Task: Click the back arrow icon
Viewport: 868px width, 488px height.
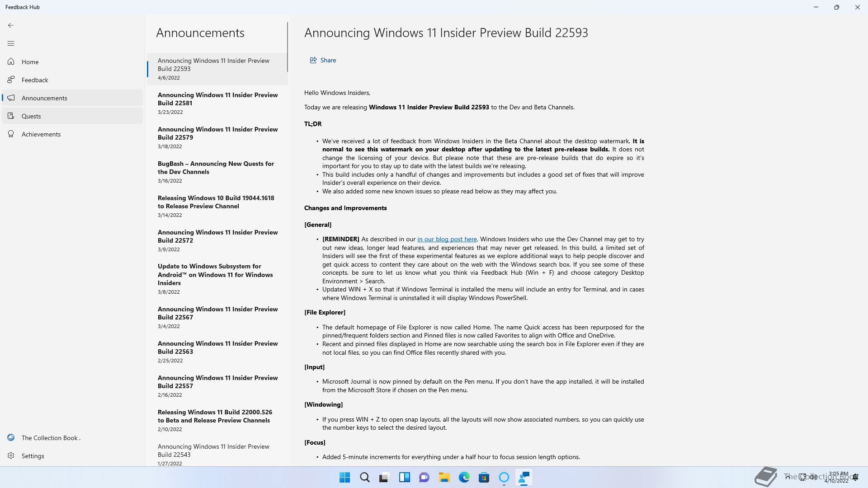Action: [x=11, y=25]
